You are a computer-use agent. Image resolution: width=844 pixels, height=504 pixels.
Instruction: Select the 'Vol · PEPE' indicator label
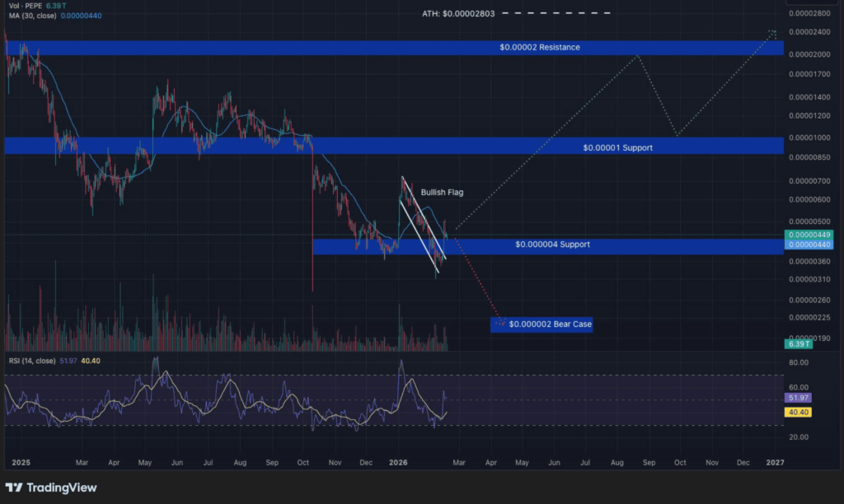coord(26,6)
